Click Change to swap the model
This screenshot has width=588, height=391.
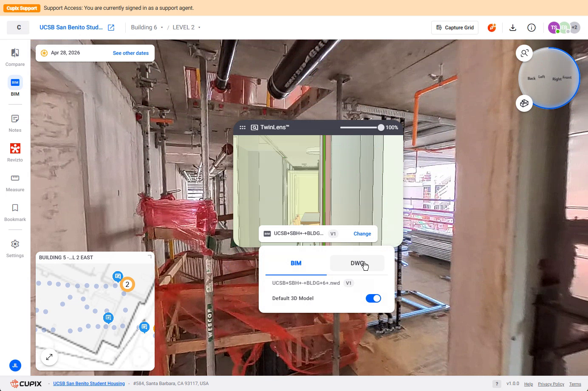pyautogui.click(x=362, y=234)
